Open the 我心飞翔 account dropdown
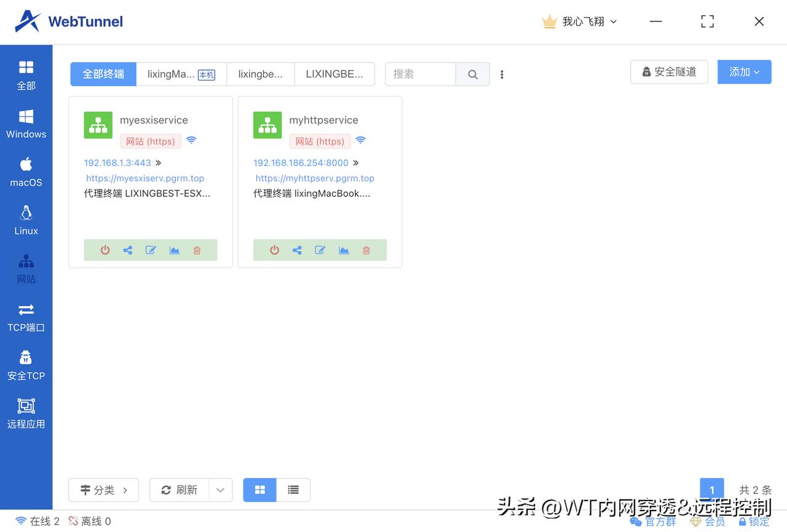The width and height of the screenshot is (787, 532). pos(579,22)
